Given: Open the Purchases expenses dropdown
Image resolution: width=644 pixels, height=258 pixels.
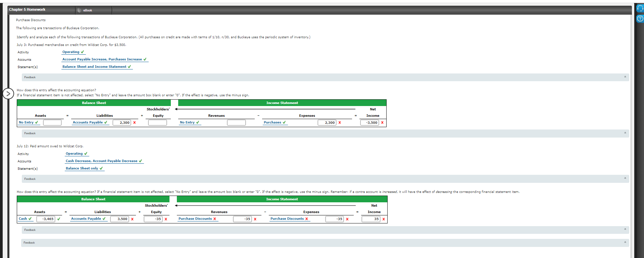Looking at the screenshot, I should click(x=275, y=122).
